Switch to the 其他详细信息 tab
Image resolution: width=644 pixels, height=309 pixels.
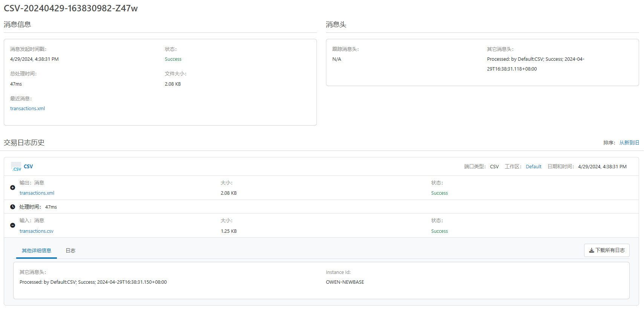[37, 251]
